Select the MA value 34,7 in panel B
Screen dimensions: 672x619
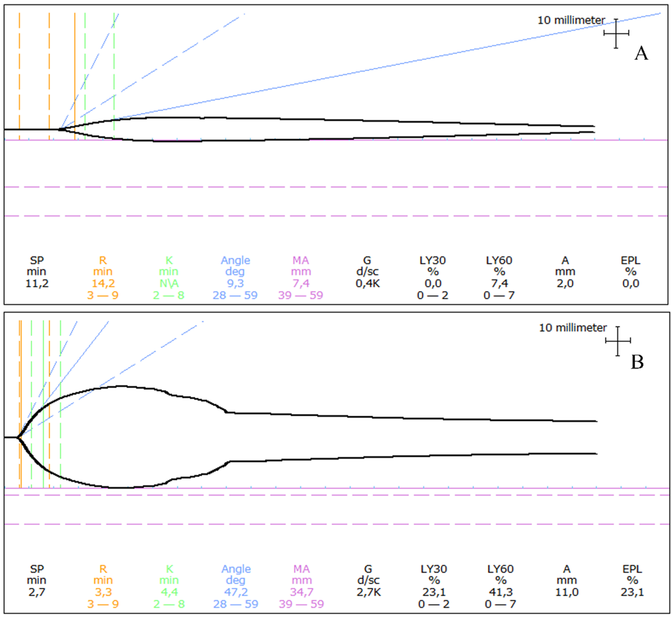(302, 592)
